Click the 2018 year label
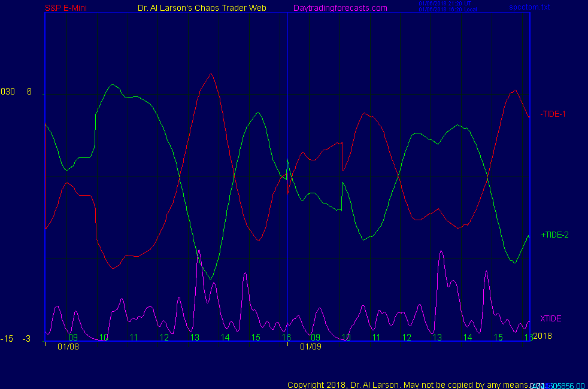The width and height of the screenshot is (588, 389). pos(542,336)
